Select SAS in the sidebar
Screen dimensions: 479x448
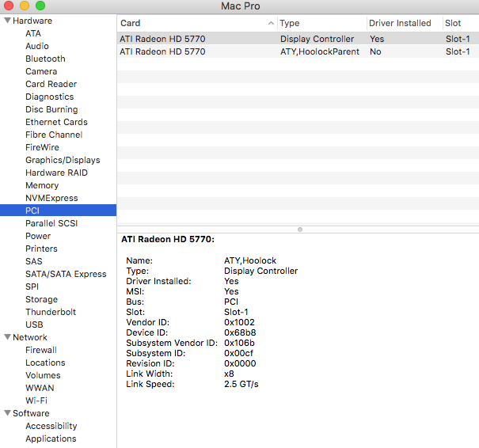(x=33, y=261)
